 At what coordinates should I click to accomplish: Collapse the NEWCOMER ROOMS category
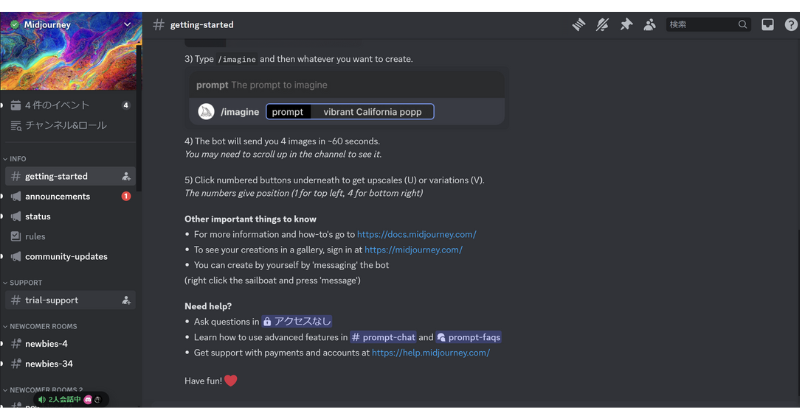click(40, 326)
